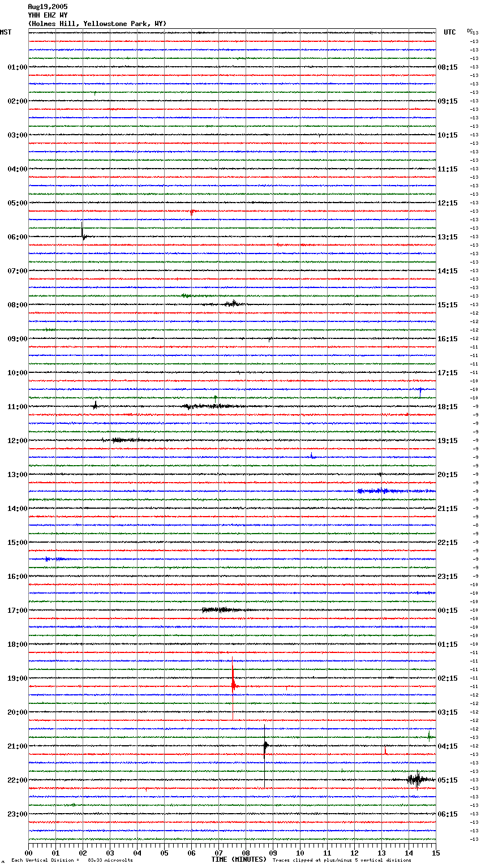
Task: Click the 01:00 MST row label
Action: [18, 67]
